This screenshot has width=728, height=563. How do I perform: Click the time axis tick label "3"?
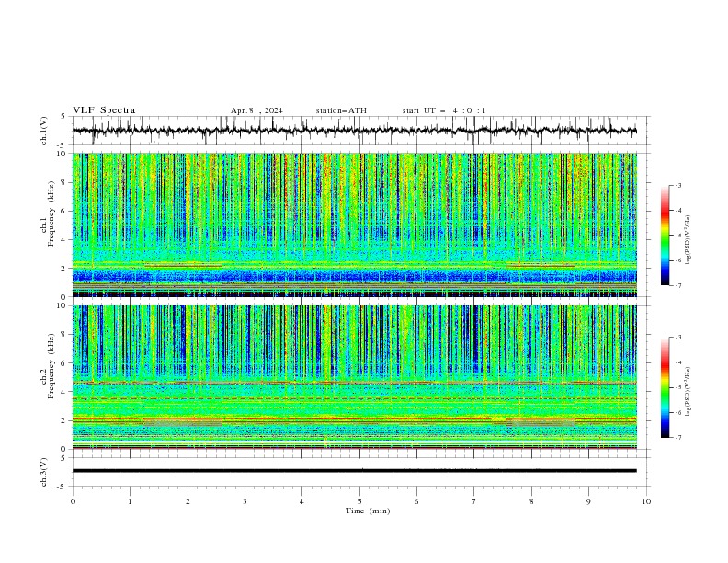point(245,501)
